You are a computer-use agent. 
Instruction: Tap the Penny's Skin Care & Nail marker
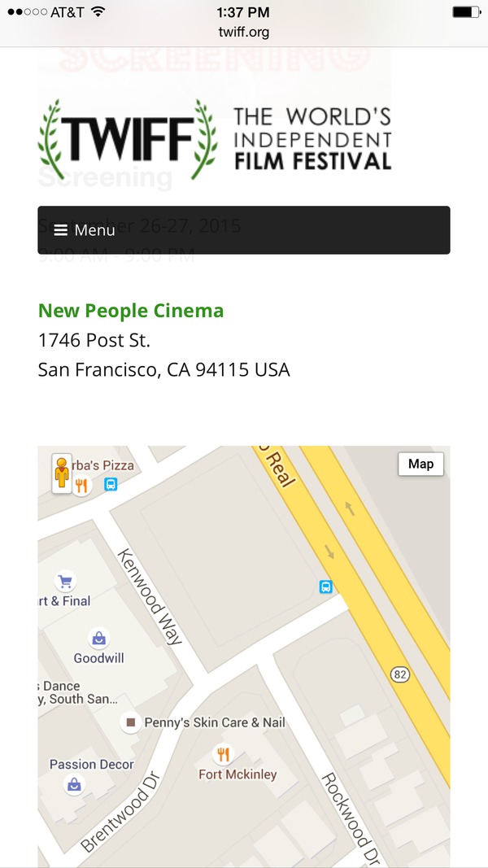(x=130, y=722)
